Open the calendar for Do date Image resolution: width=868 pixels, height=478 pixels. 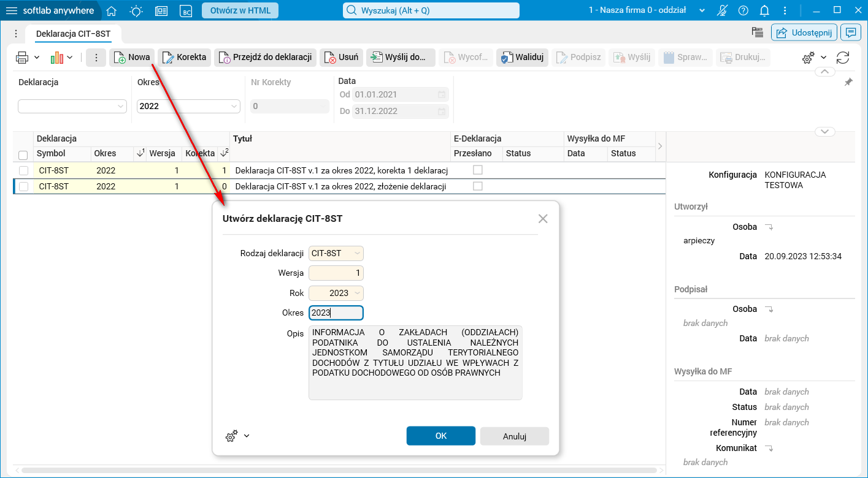[441, 112]
